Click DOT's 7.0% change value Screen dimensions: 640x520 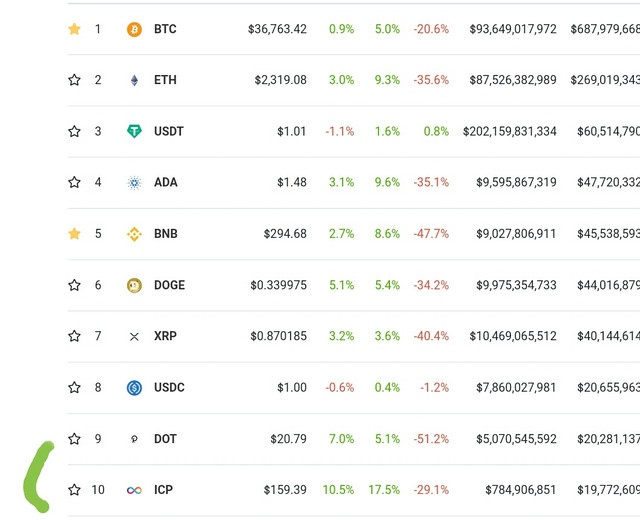tap(342, 439)
